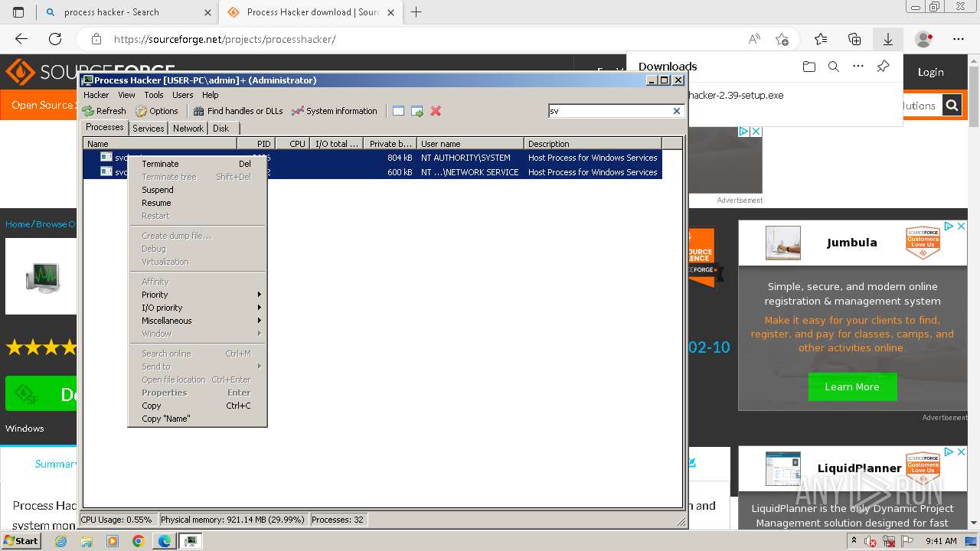The width and height of the screenshot is (980, 551).
Task: Click the SourceForge Login link
Action: coord(930,72)
